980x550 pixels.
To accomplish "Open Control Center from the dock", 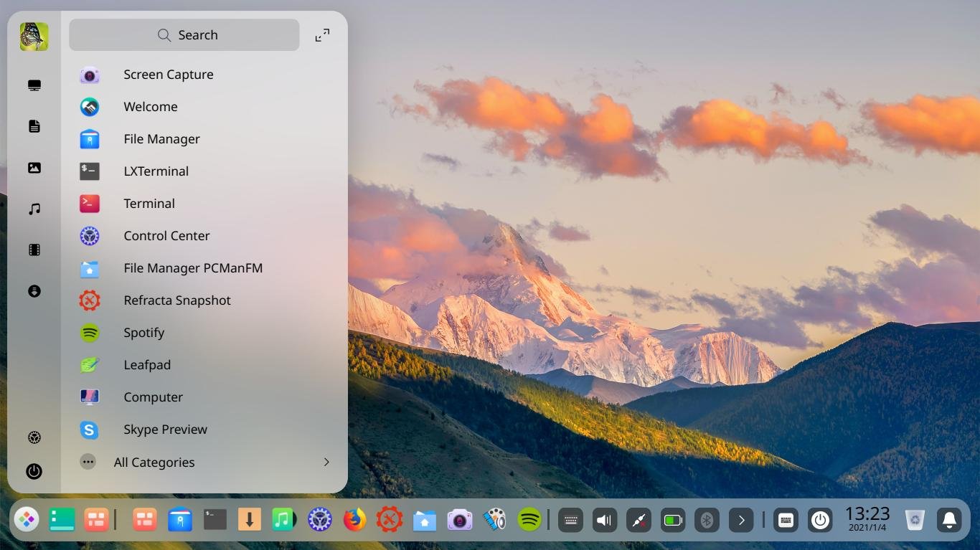I will (x=319, y=519).
